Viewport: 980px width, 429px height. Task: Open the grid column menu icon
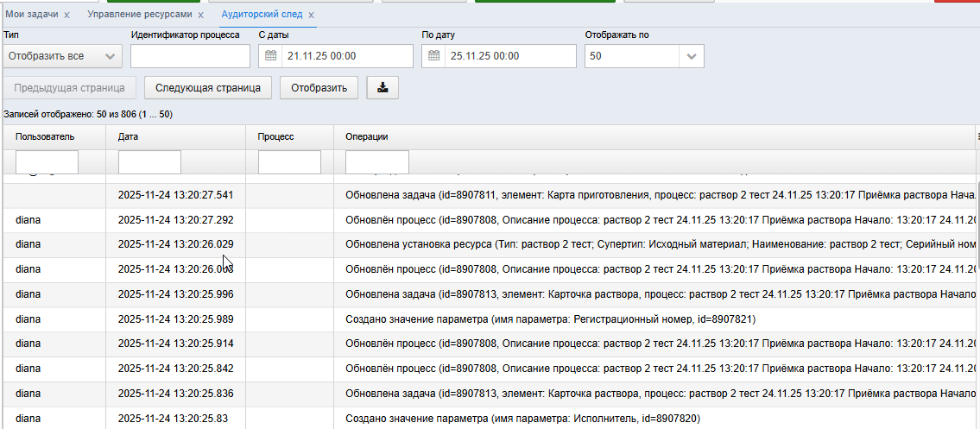pyautogui.click(x=977, y=136)
